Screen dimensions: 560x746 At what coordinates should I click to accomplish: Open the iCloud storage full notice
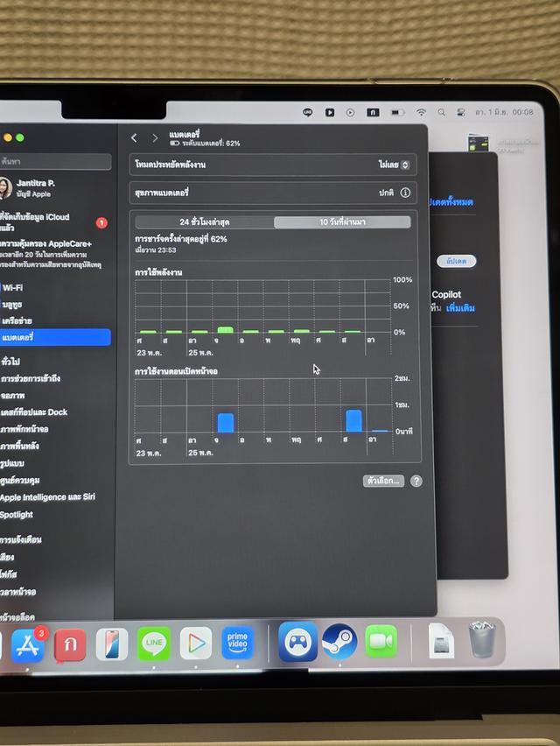(53, 222)
